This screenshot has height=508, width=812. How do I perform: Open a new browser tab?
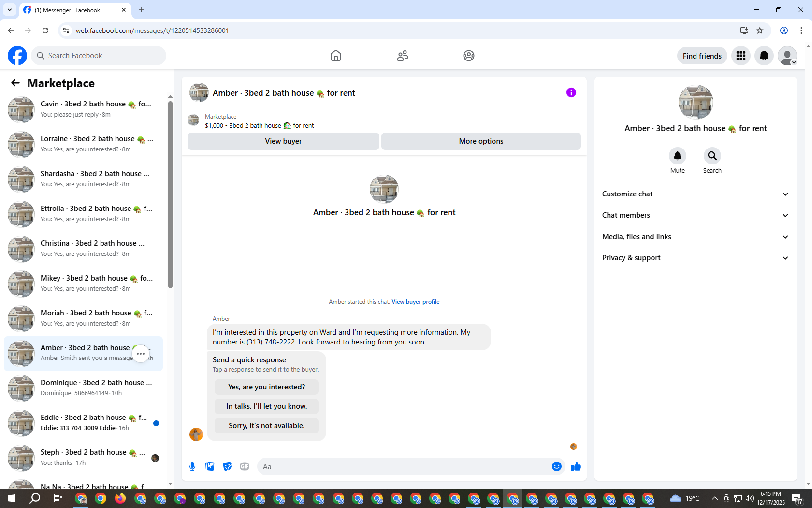click(141, 10)
